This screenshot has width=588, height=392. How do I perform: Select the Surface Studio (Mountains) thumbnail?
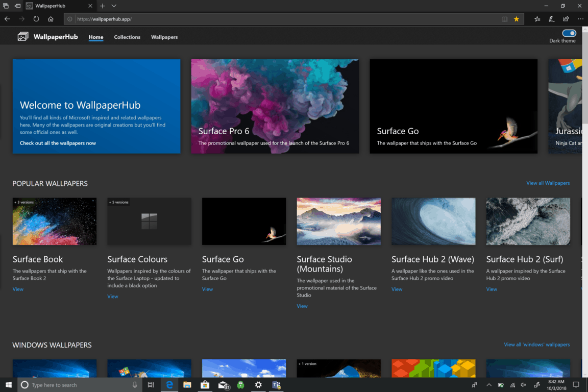(x=338, y=222)
